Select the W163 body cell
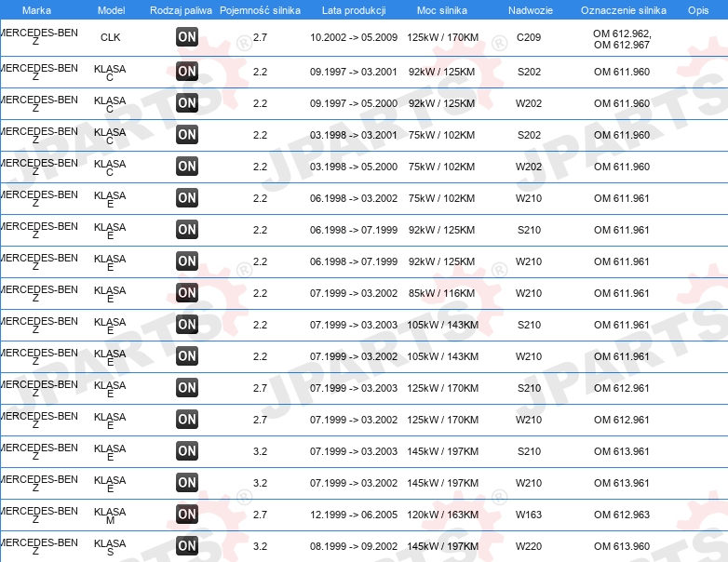This screenshot has height=562, width=728. point(529,515)
